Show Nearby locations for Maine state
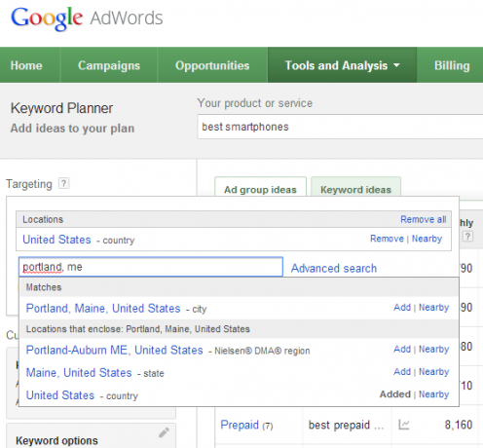The width and height of the screenshot is (483, 448). tap(434, 371)
